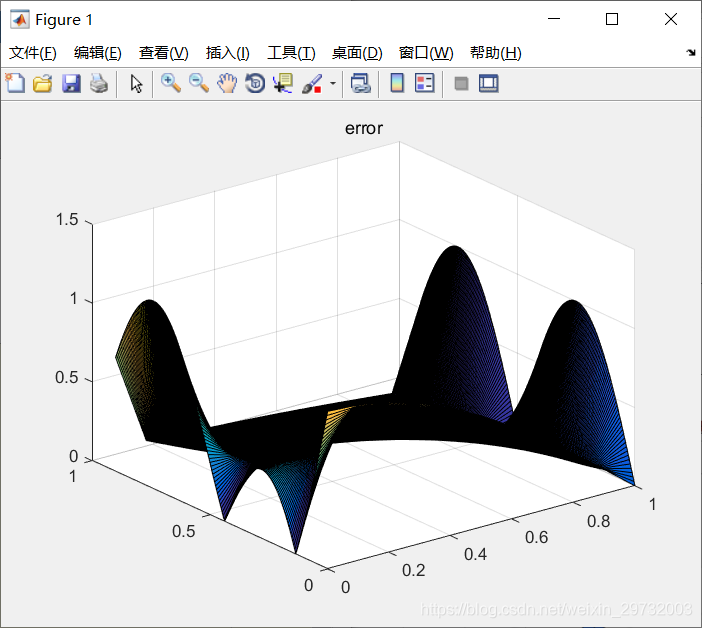
Task: Enable the Rotate 3D tool
Action: [255, 83]
